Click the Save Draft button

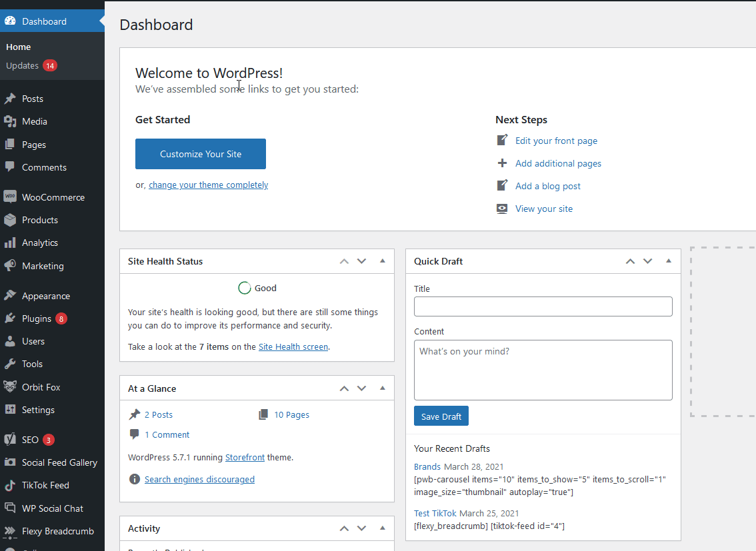tap(441, 416)
